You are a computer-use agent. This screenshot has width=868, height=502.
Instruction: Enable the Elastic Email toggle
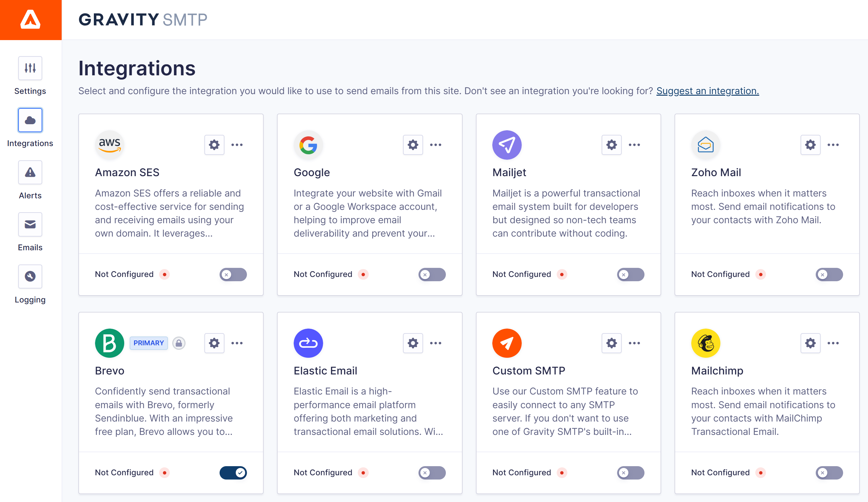click(x=432, y=473)
